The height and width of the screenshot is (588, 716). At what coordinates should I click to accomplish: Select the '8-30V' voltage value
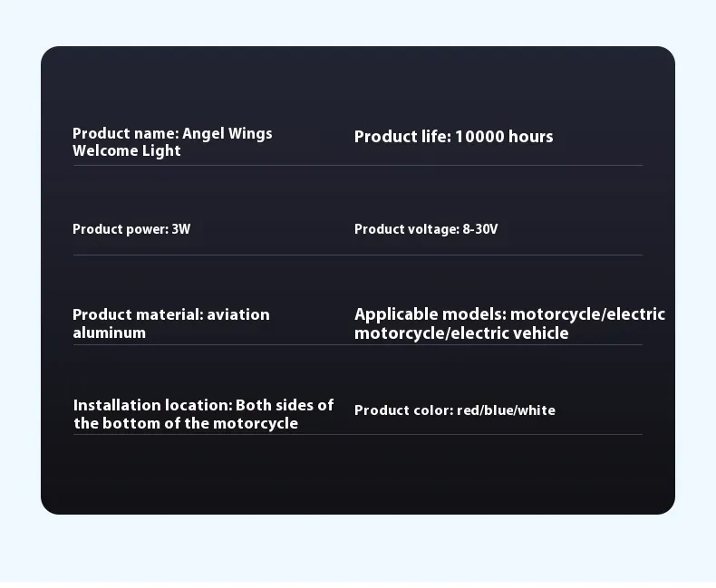480,229
